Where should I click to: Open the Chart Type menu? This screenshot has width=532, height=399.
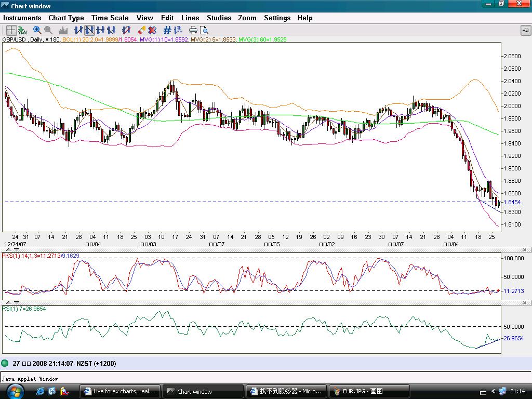(x=66, y=18)
